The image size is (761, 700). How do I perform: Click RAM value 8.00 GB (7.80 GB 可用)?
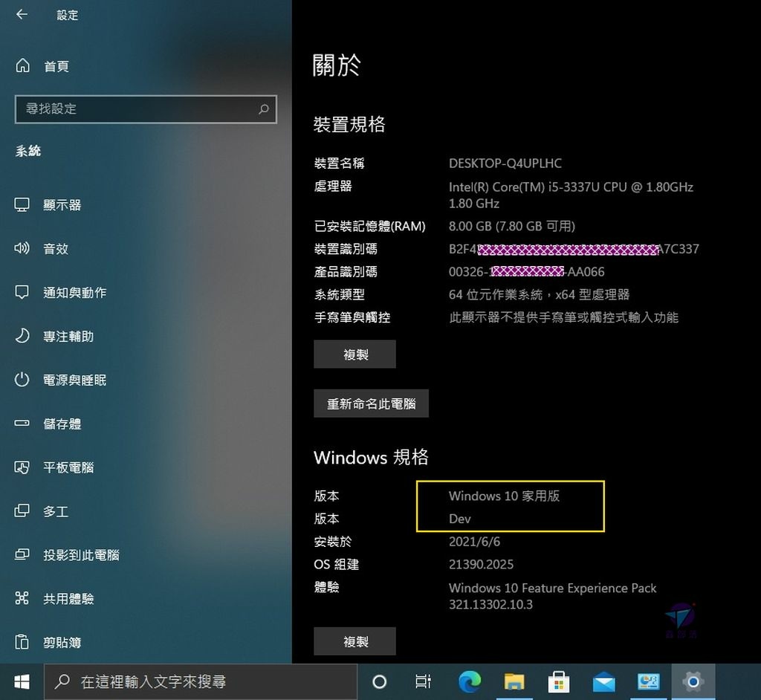[511, 226]
